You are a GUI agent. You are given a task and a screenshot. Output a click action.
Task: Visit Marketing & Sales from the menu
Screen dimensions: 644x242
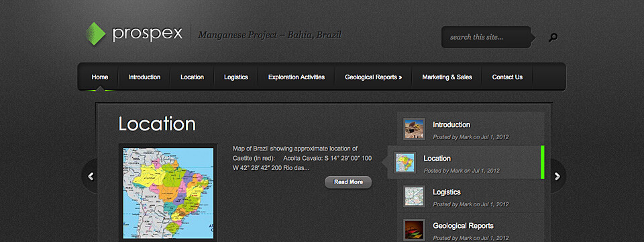tap(447, 77)
